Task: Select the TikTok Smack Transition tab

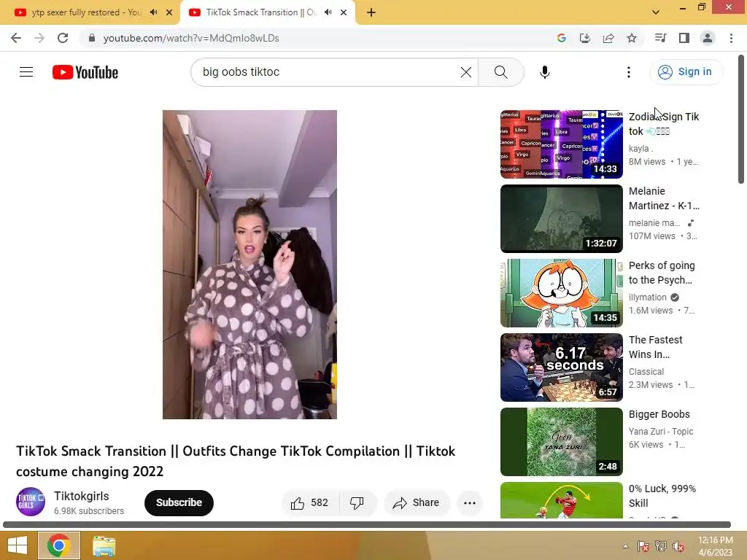Action: [x=261, y=12]
